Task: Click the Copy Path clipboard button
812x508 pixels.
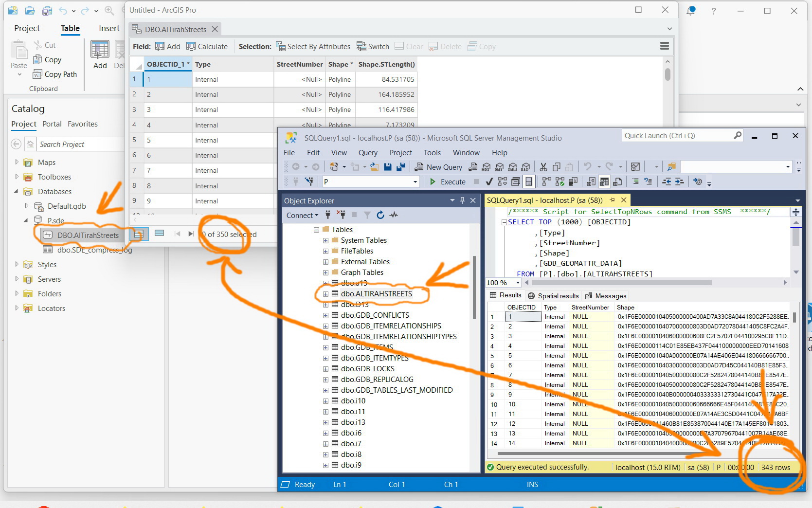Action: [54, 74]
